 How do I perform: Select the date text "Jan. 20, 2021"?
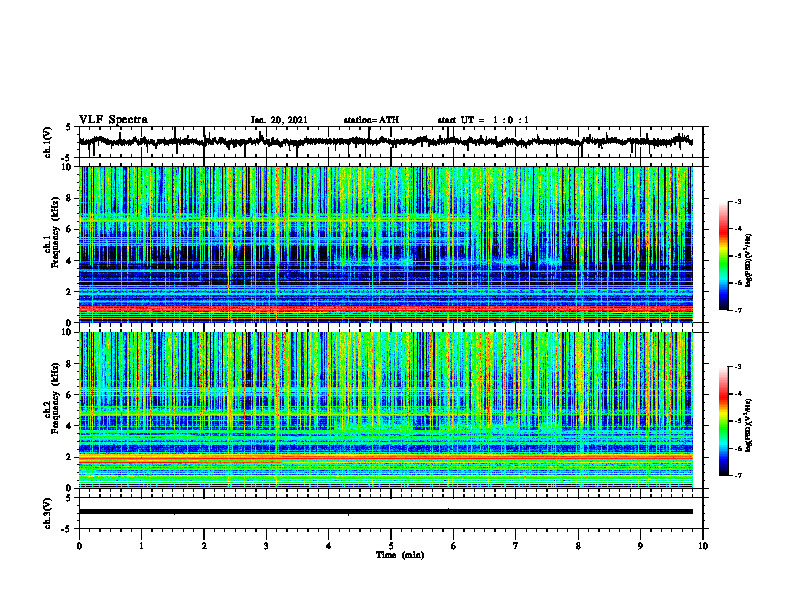279,120
